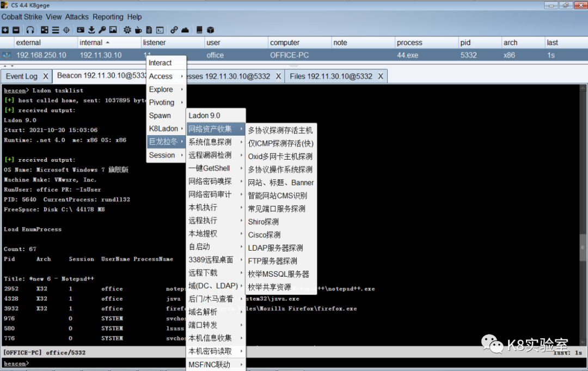Open Credentials via the ID card icon
This screenshot has height=371, width=588.
click(80, 30)
